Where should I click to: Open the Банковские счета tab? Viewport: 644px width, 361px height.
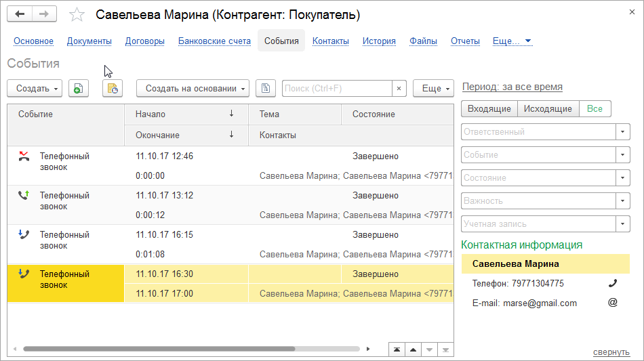pos(214,41)
